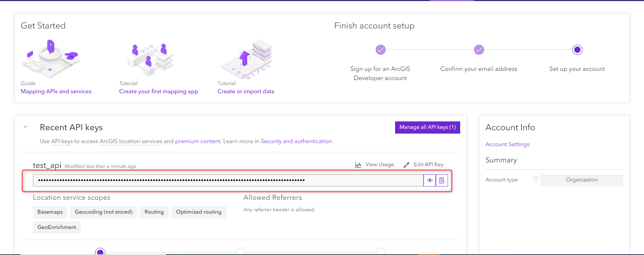Select the 'Set up your account' step circle

tap(577, 50)
